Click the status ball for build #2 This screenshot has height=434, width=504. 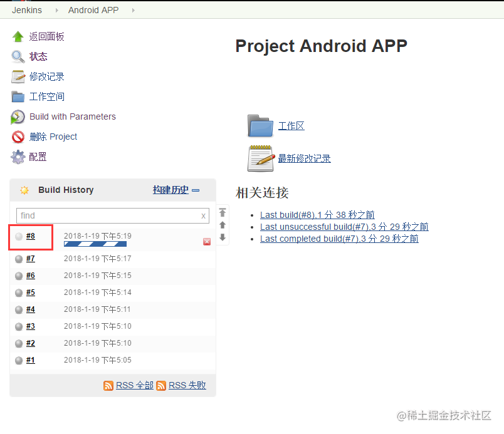[x=19, y=343]
